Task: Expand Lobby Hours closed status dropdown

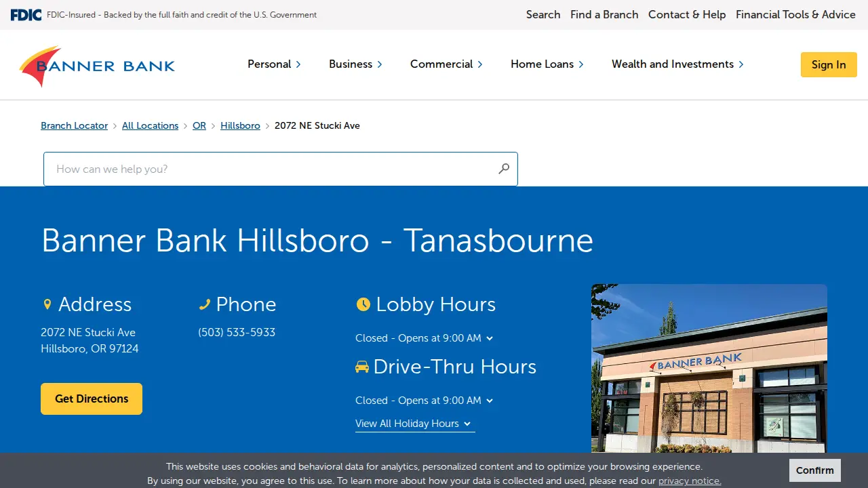Action: point(425,338)
